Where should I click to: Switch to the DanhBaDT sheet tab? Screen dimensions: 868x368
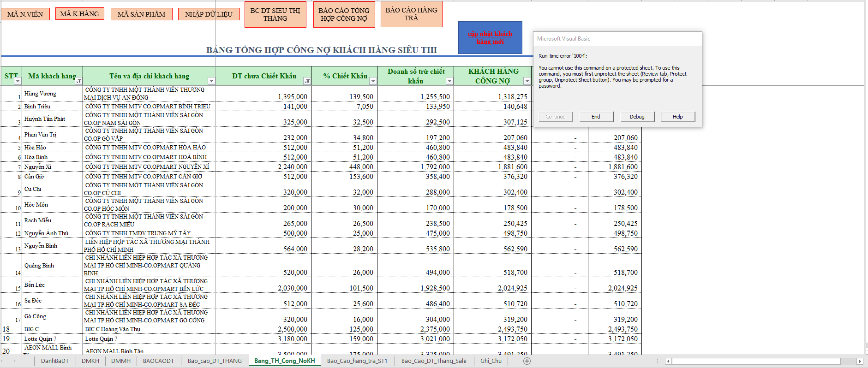(55, 361)
